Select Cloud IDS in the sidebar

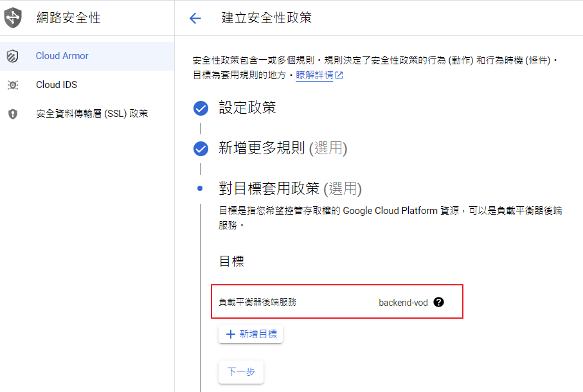pyautogui.click(x=57, y=85)
